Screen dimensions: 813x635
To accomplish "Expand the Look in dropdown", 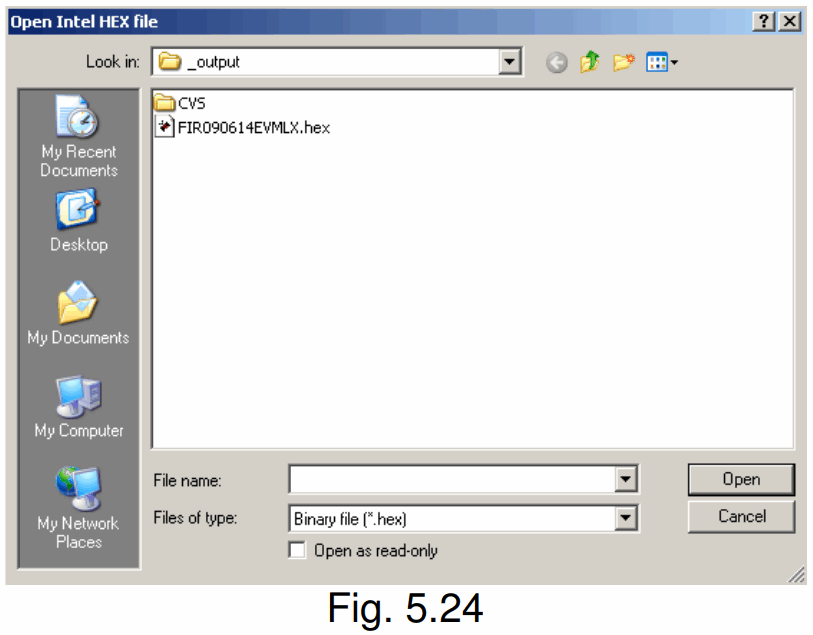I will (x=509, y=62).
